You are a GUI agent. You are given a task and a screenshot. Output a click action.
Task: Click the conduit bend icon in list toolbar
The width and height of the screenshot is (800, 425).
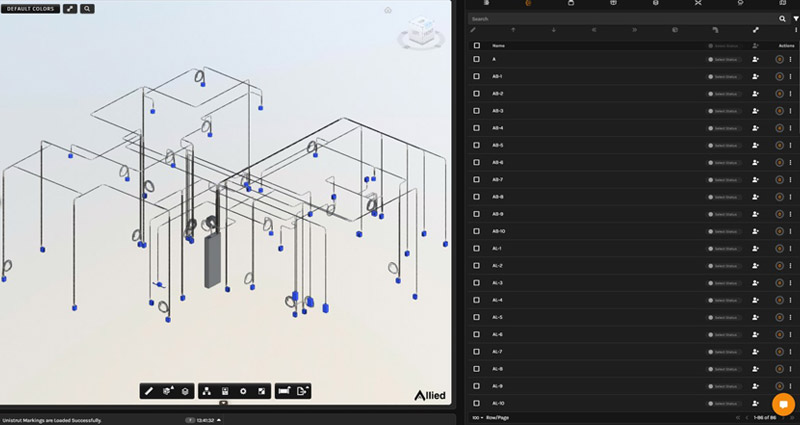coord(715,30)
